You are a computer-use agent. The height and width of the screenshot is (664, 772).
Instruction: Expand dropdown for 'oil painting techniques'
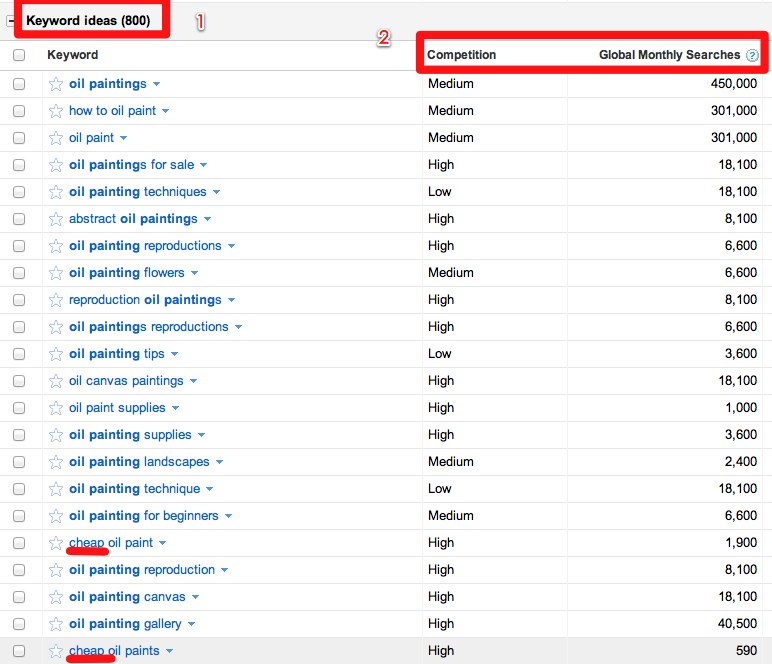tap(216, 192)
